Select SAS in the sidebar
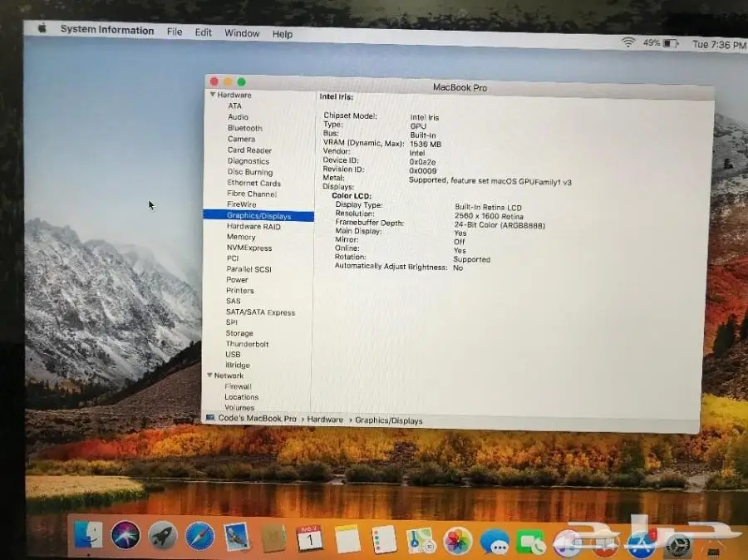 pyautogui.click(x=234, y=301)
